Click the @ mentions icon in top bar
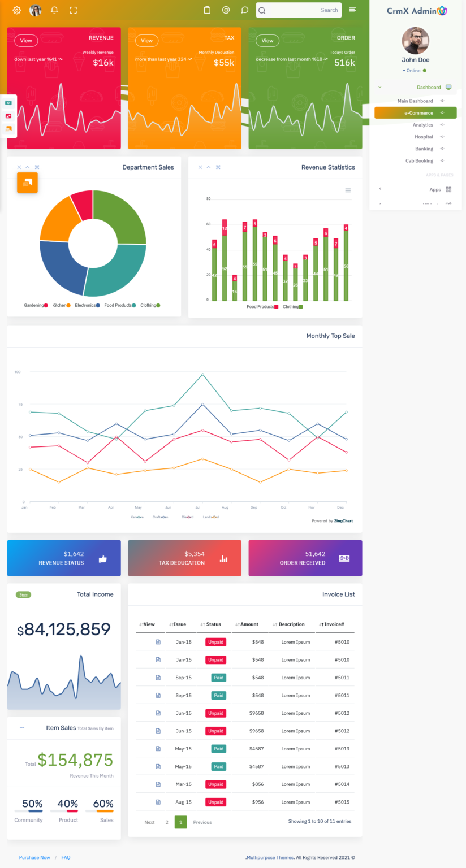This screenshot has width=466, height=868. 226,10
